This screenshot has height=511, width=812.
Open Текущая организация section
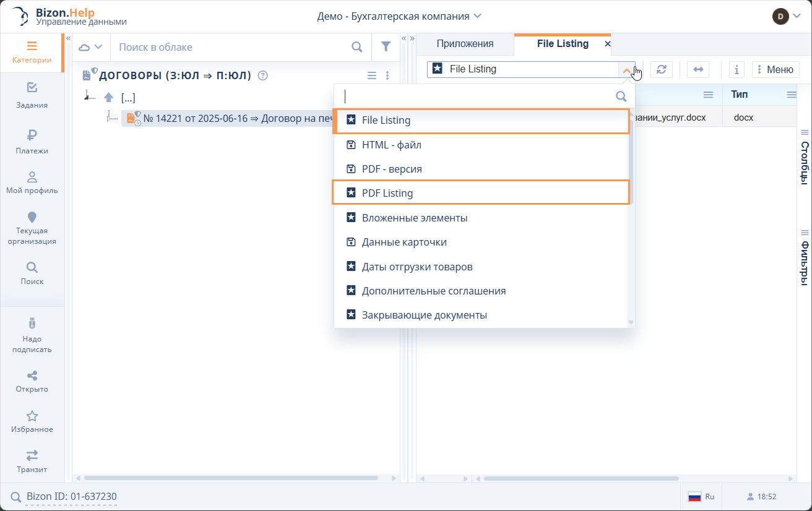(32, 227)
